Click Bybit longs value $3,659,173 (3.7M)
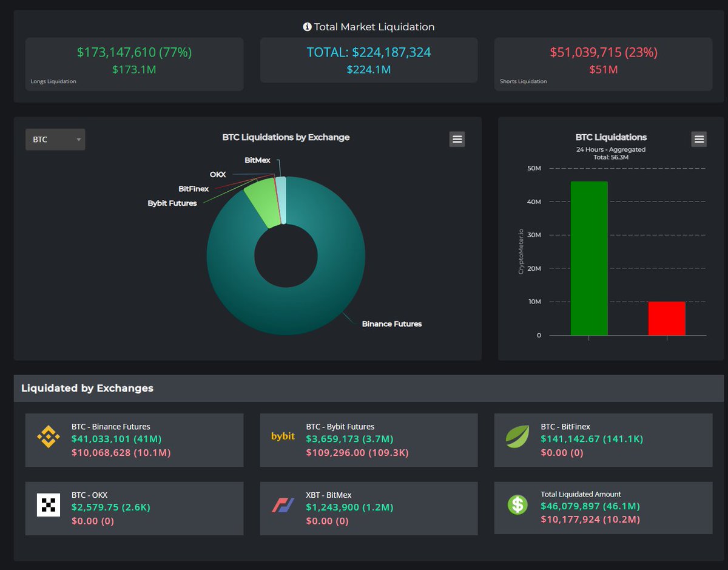The image size is (728, 570). pyautogui.click(x=349, y=439)
